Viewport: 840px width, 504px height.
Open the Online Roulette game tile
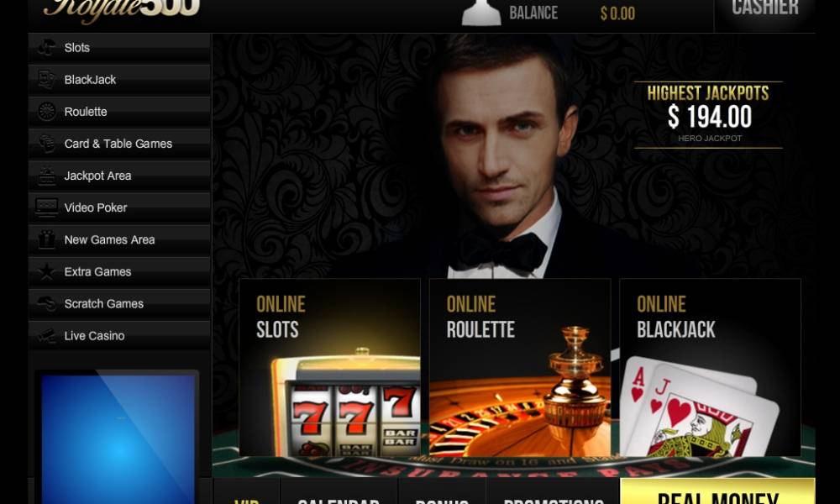click(520, 367)
